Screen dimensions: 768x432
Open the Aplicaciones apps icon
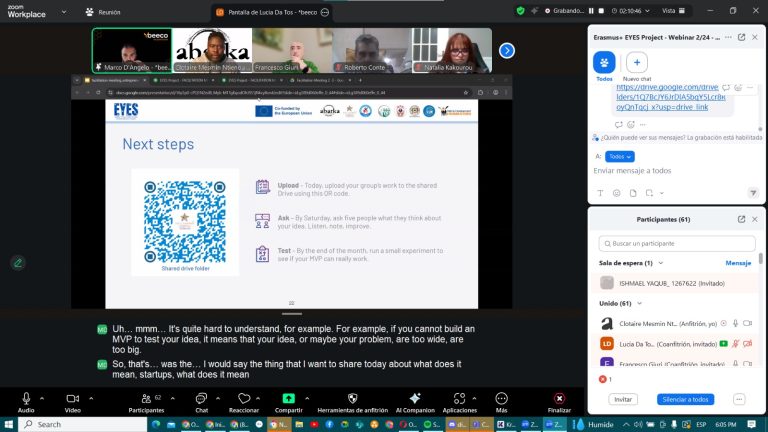460,397
